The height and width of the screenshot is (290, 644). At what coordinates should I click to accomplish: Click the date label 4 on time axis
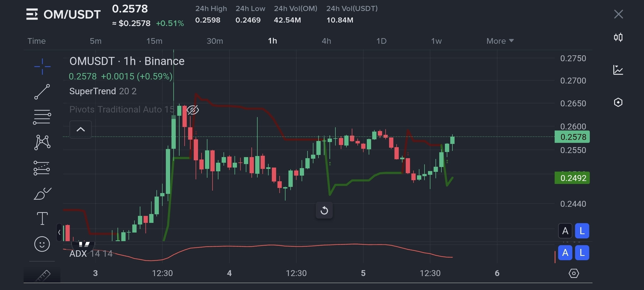pyautogui.click(x=229, y=273)
